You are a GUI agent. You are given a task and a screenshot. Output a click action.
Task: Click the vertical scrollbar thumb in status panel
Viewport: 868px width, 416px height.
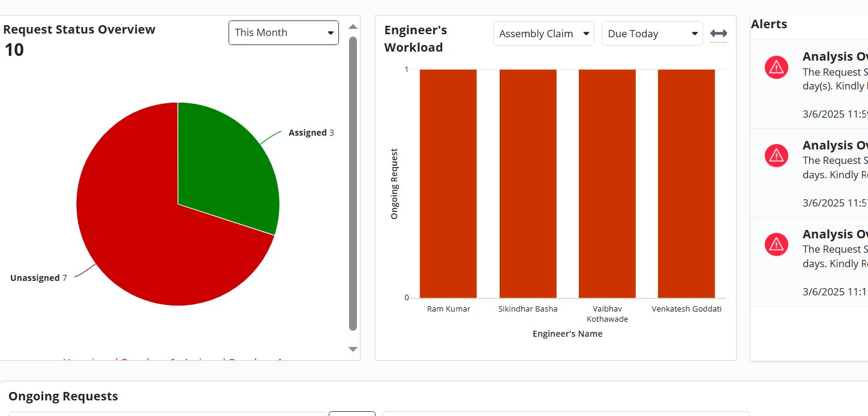(x=353, y=184)
